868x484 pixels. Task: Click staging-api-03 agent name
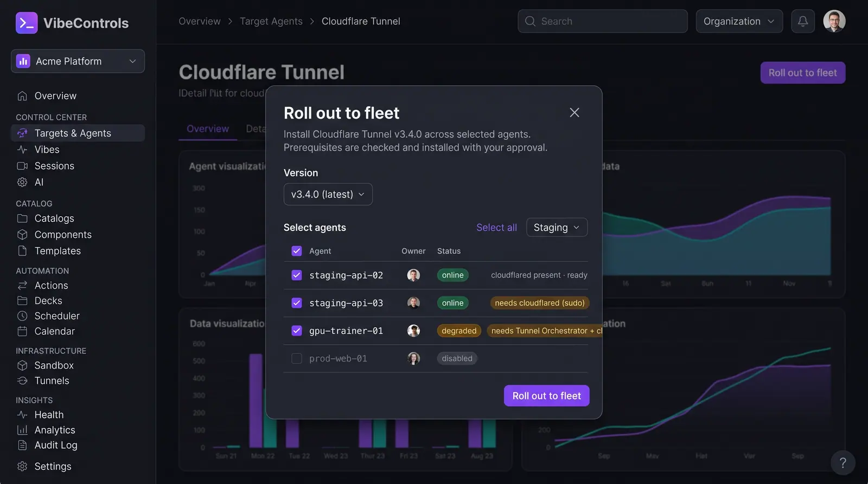pyautogui.click(x=346, y=303)
